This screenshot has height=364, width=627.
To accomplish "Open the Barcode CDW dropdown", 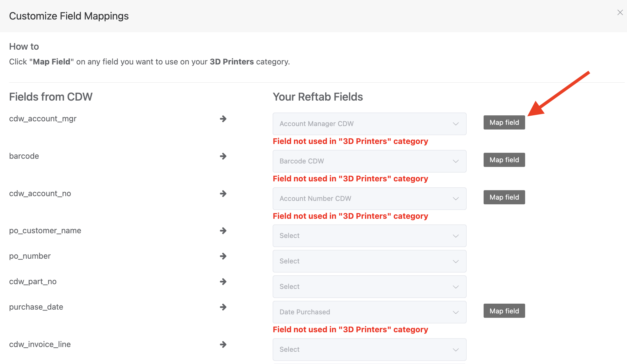I will (369, 161).
